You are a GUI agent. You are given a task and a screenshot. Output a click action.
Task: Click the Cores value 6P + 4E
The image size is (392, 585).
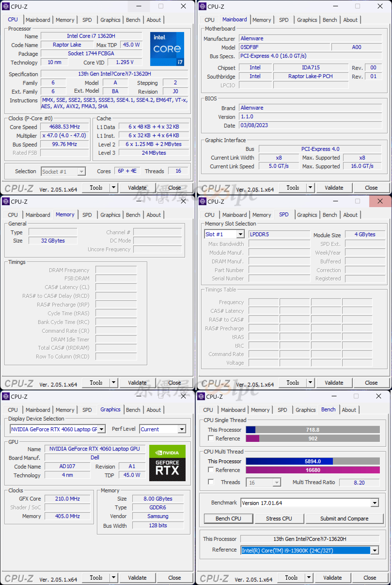pos(127,171)
